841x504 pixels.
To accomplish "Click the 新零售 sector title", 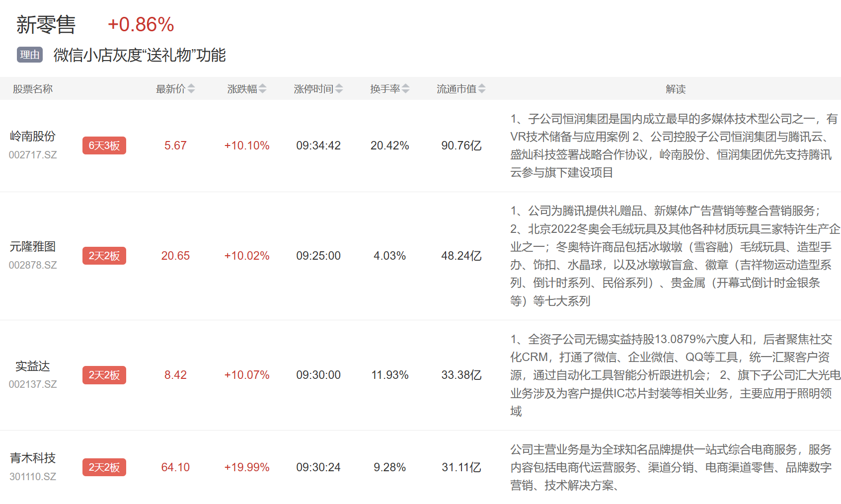I will point(46,25).
